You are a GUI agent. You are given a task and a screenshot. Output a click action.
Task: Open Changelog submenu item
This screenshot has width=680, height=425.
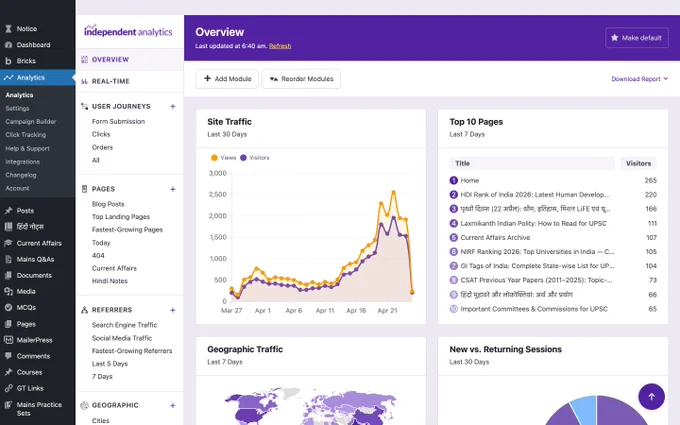(21, 175)
